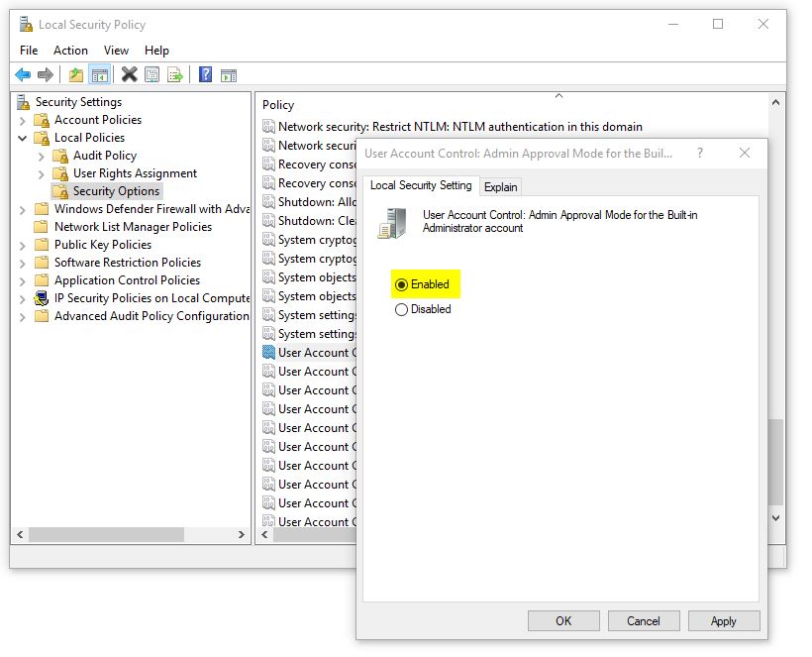The height and width of the screenshot is (657, 812).
Task: Switch to the Explain tab
Action: 501,186
